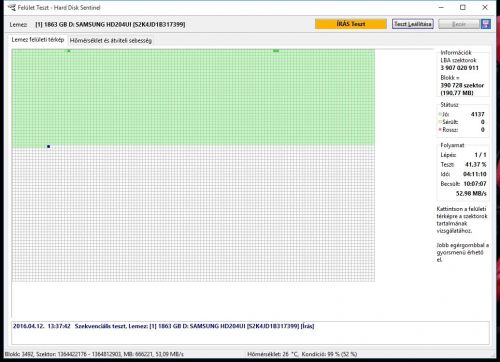
Task: Switch to Lemez felületi térkép tab
Action: coord(38,40)
